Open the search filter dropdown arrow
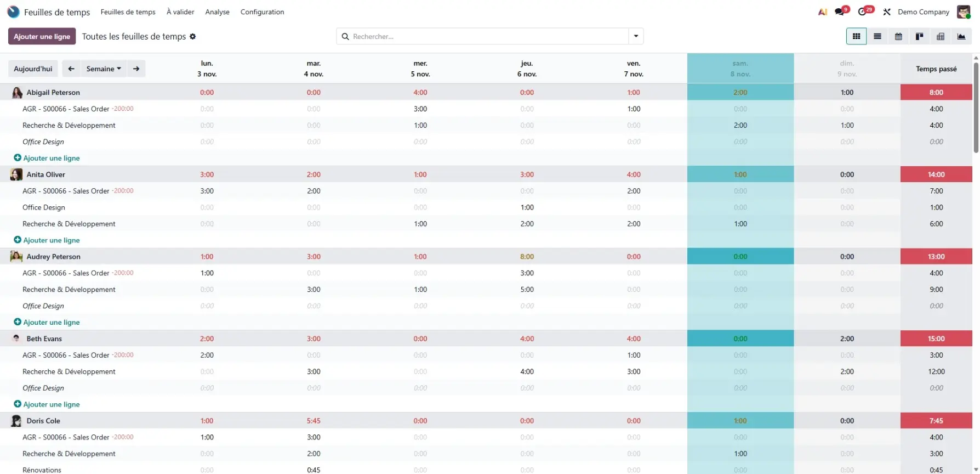Image resolution: width=980 pixels, height=474 pixels. pyautogui.click(x=636, y=36)
